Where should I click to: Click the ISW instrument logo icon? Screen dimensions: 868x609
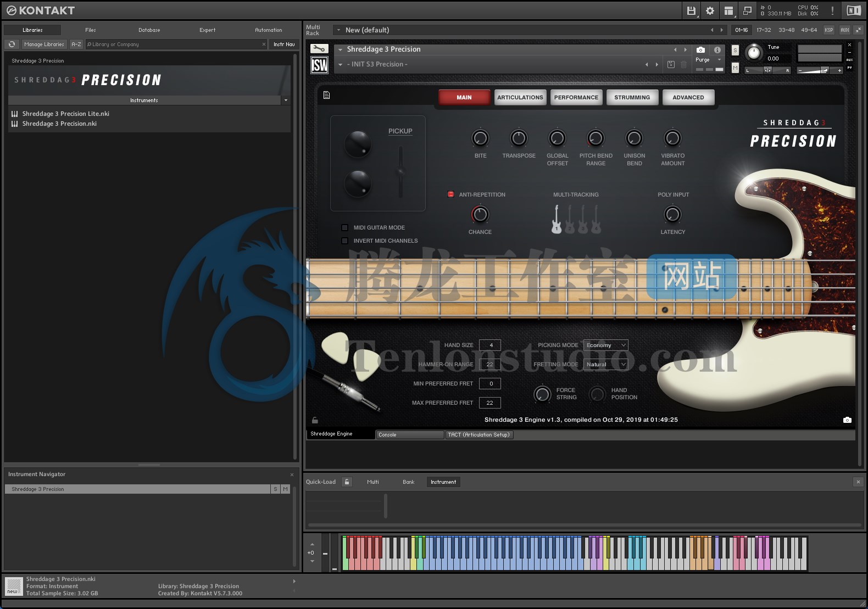(x=319, y=65)
